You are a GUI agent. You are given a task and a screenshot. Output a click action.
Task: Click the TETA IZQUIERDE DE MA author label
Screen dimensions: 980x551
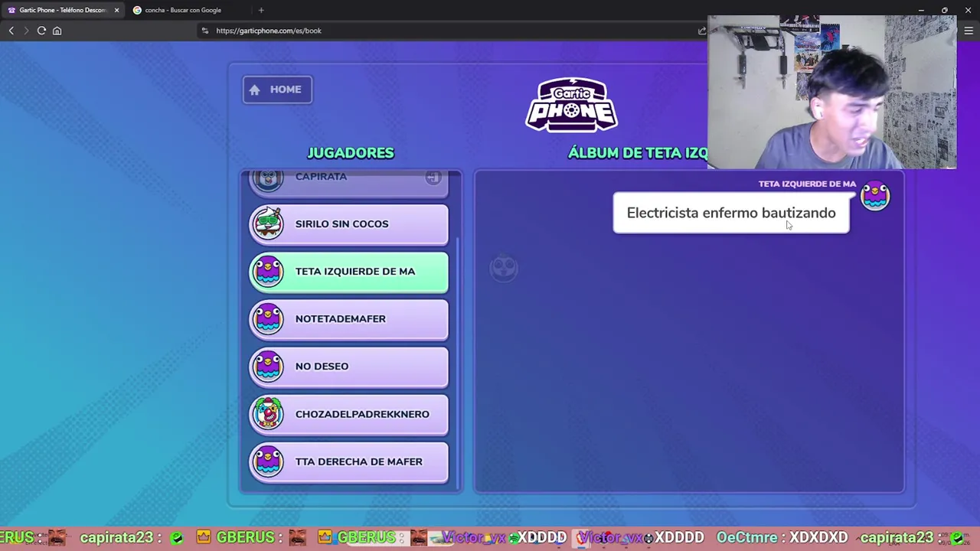[x=807, y=184]
